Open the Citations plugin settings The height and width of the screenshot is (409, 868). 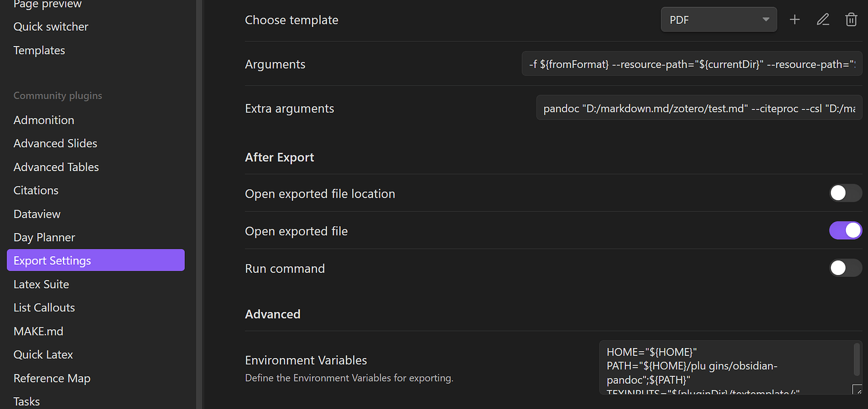[x=35, y=190]
